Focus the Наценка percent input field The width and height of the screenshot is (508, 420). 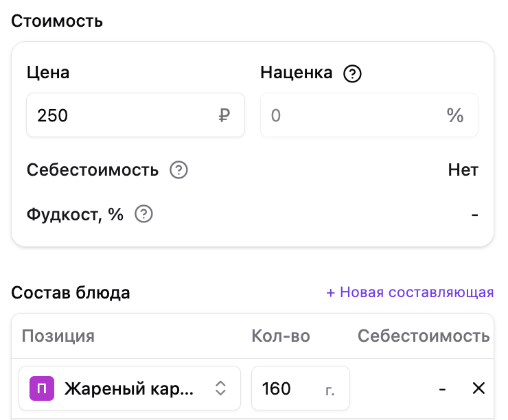pyautogui.click(x=369, y=115)
